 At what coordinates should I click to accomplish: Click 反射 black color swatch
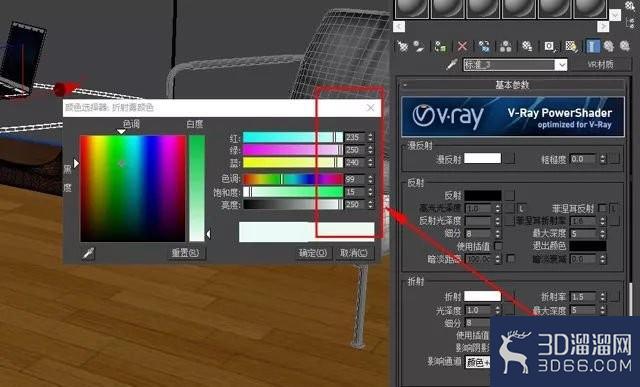pos(482,196)
